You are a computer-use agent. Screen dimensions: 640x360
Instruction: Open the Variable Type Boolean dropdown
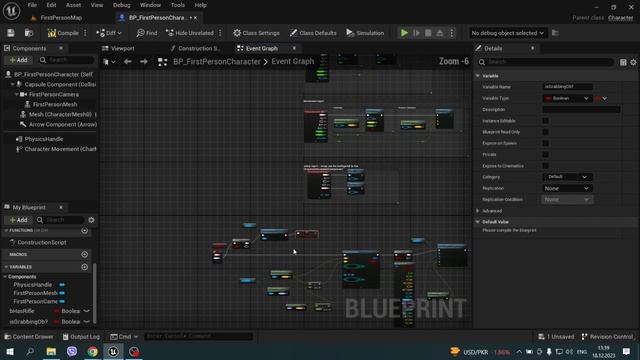pyautogui.click(x=567, y=98)
